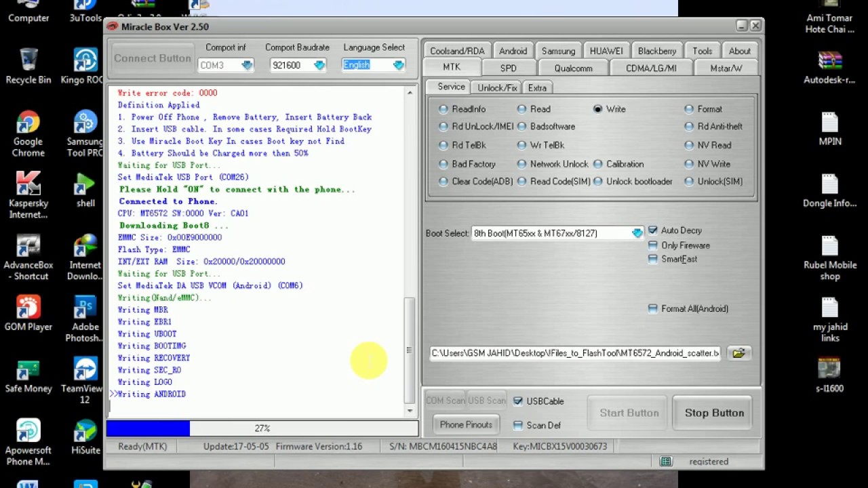Open the shell desktop shortcut
Image resolution: width=868 pixels, height=488 pixels.
pos(85,190)
